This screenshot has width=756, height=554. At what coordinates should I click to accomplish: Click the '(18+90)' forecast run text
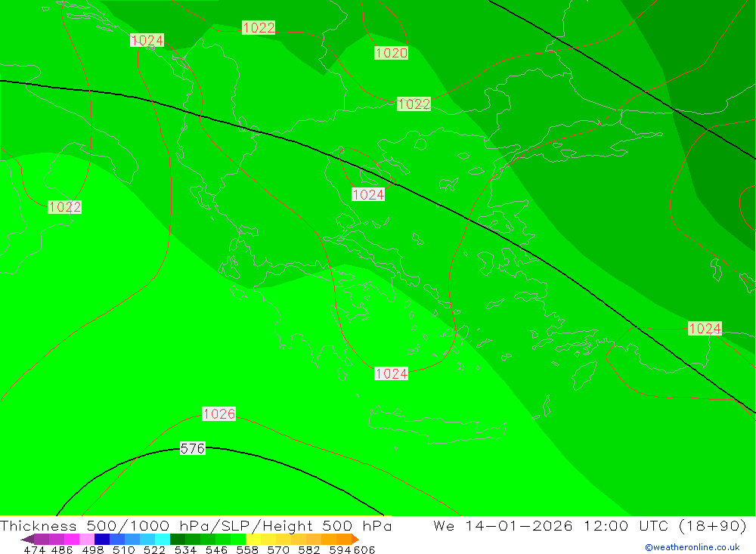(713, 525)
